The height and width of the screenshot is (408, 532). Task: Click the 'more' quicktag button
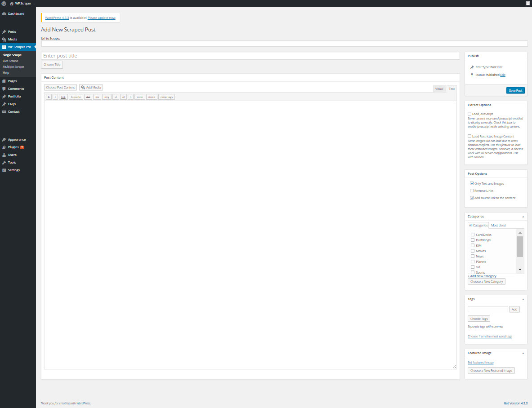coord(152,97)
